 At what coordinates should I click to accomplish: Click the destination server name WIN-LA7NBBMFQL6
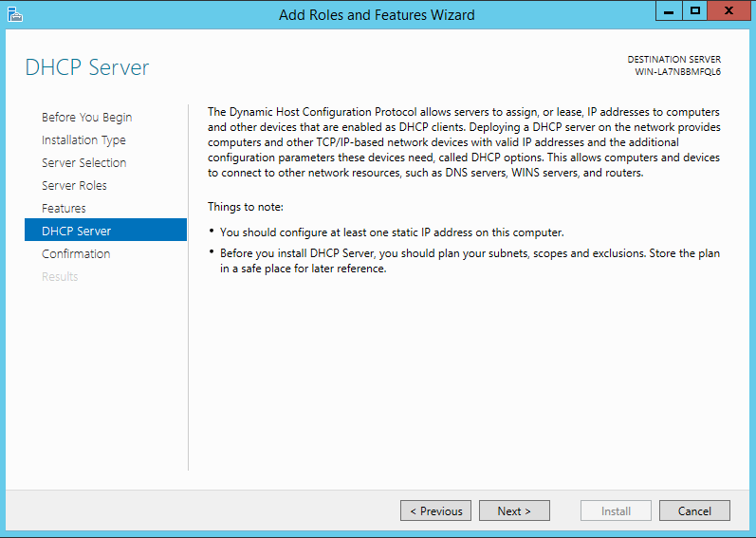[678, 72]
